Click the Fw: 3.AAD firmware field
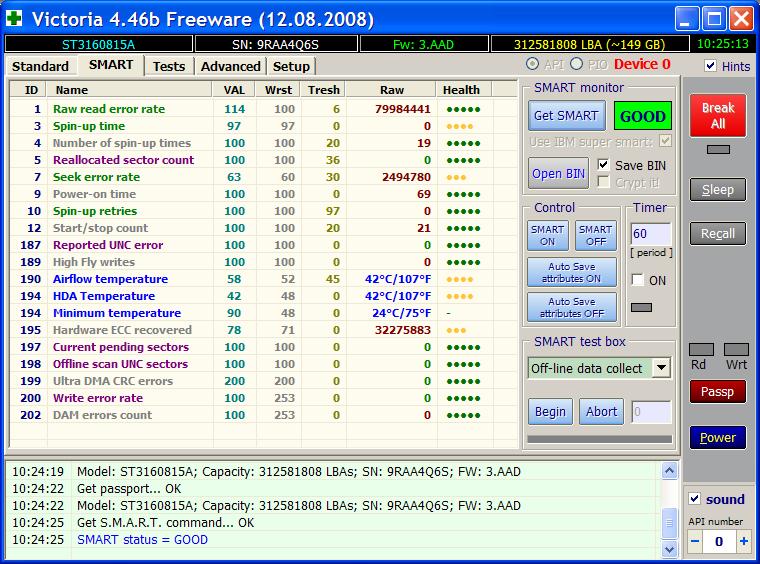The image size is (760, 564). (x=424, y=44)
